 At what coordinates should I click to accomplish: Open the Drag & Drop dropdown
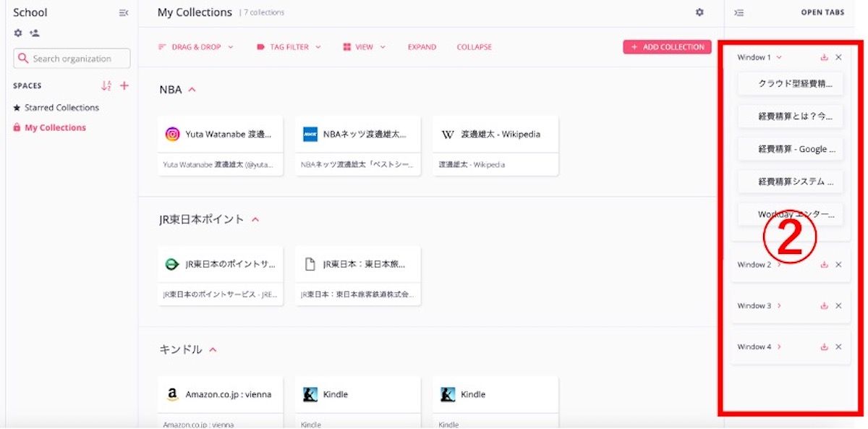(196, 47)
